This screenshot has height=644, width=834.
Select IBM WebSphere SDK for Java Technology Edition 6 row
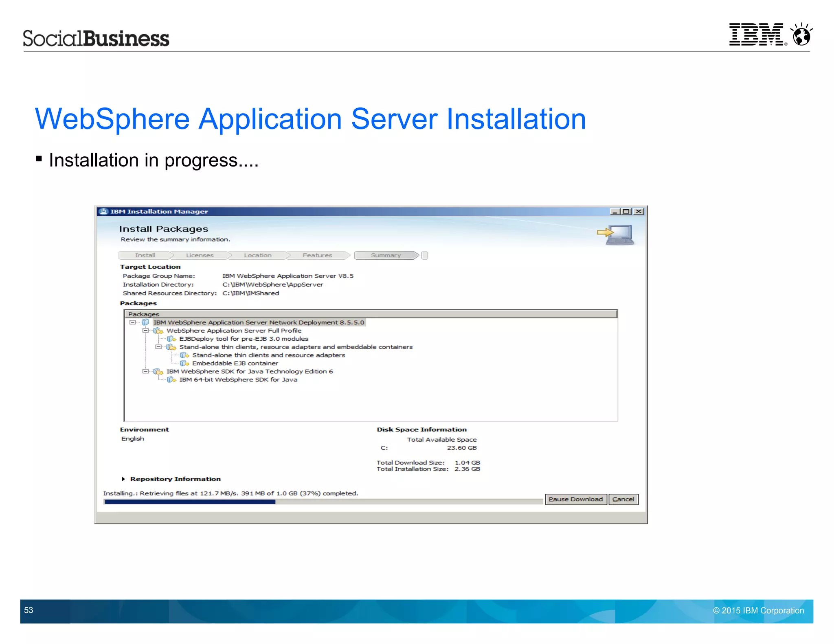pyautogui.click(x=249, y=371)
